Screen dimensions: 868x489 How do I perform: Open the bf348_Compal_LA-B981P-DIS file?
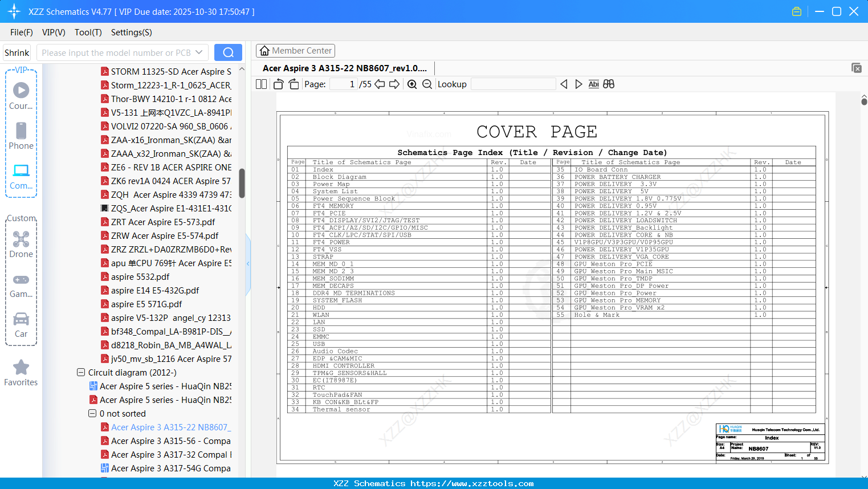(166, 331)
